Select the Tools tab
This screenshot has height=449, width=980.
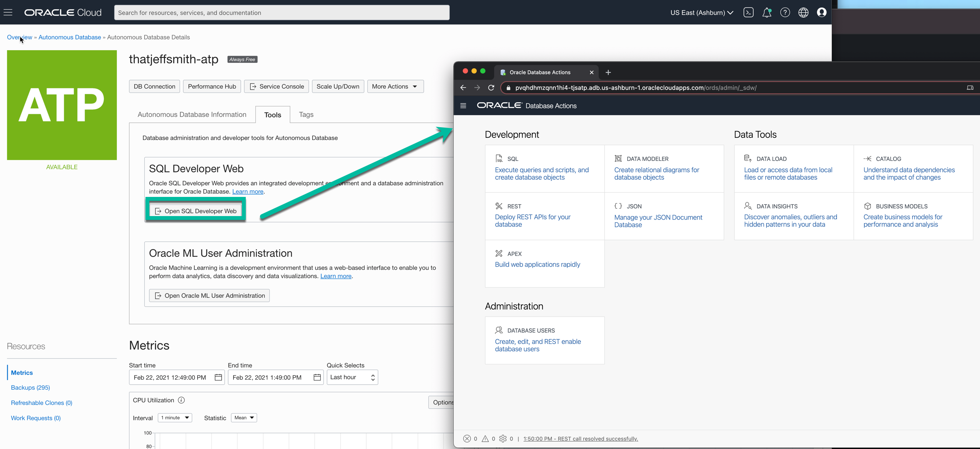coord(273,115)
